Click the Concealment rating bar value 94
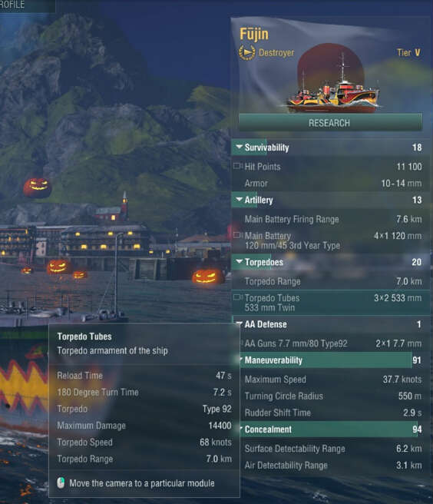Viewport: 433px width, 504px height. pyautogui.click(x=417, y=429)
